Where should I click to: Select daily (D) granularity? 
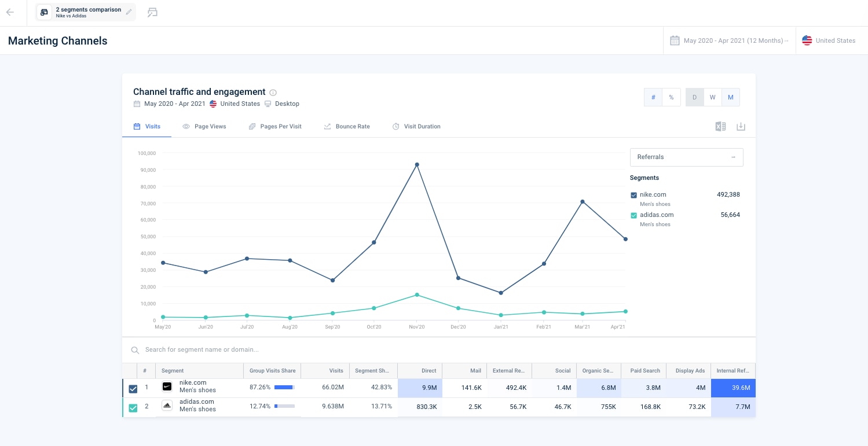(x=695, y=97)
